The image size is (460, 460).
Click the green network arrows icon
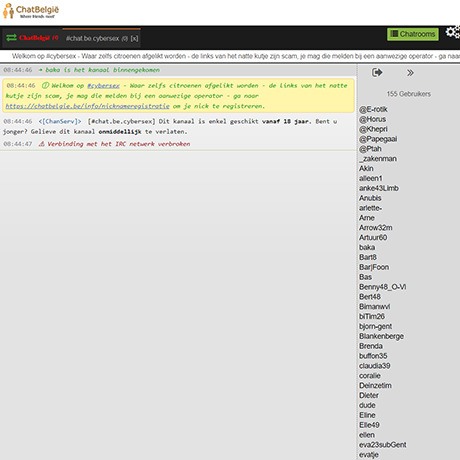11,38
